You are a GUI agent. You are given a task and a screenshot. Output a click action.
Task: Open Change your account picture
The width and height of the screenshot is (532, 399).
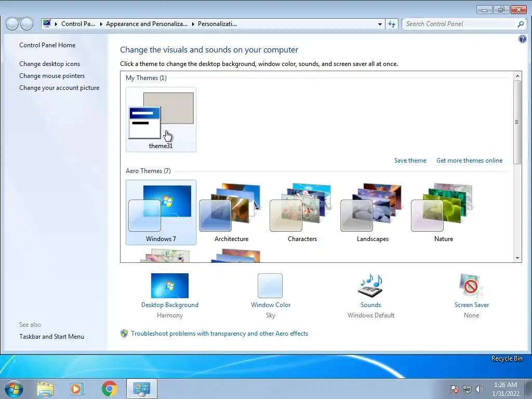(59, 87)
